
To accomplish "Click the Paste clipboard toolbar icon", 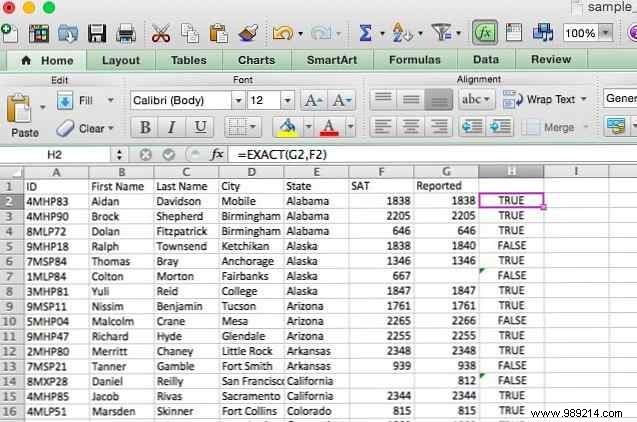I will coord(219,33).
